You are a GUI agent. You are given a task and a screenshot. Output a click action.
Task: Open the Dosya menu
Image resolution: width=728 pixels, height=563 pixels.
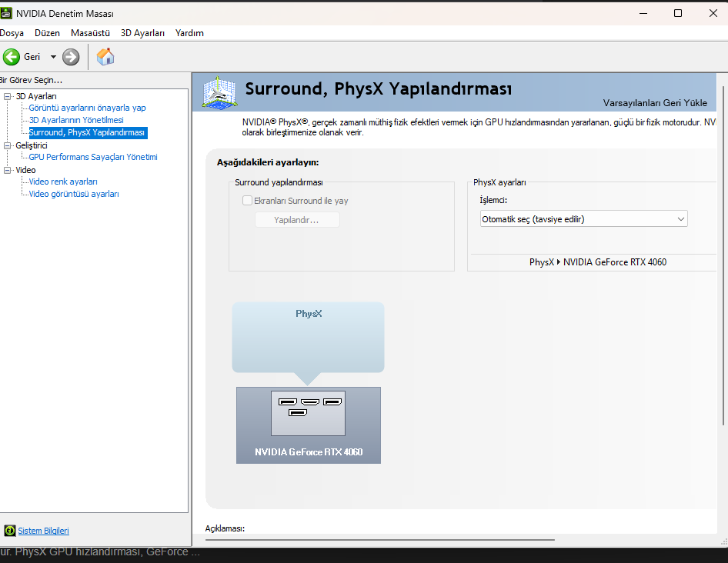[x=12, y=33]
